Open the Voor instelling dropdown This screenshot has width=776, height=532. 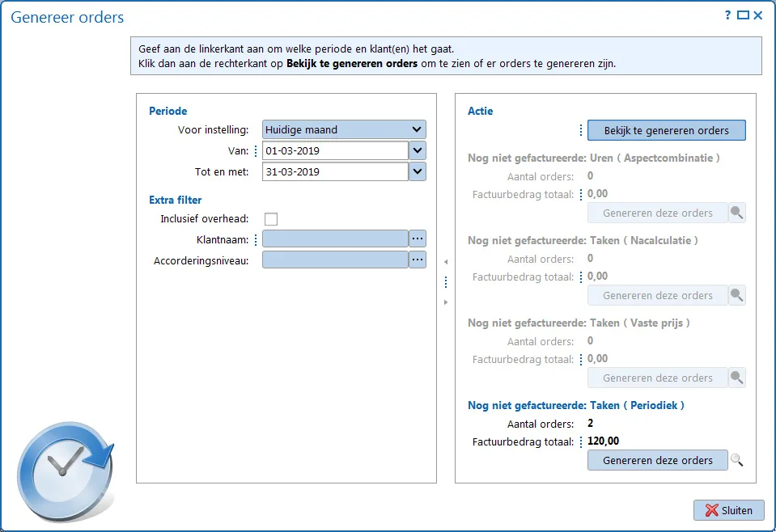344,129
